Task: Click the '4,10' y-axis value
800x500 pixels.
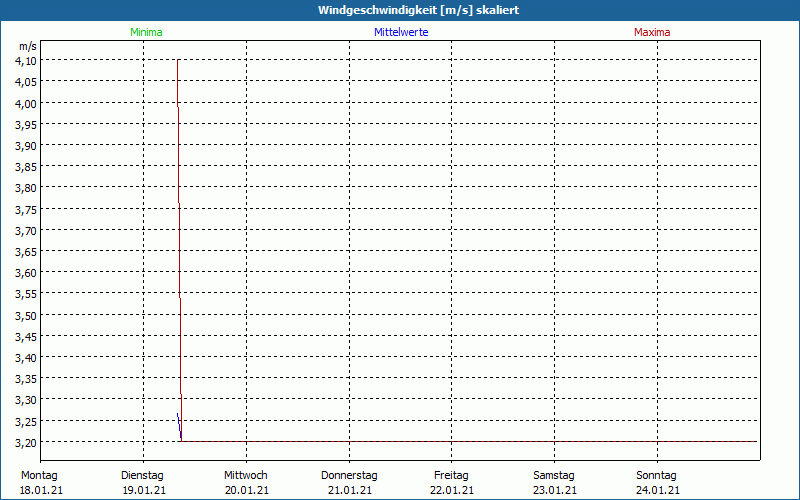Action: click(26, 60)
